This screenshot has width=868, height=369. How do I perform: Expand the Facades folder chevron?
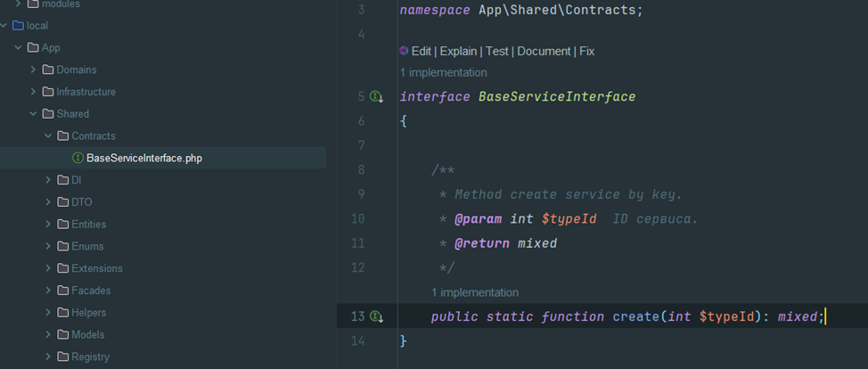[x=48, y=291]
